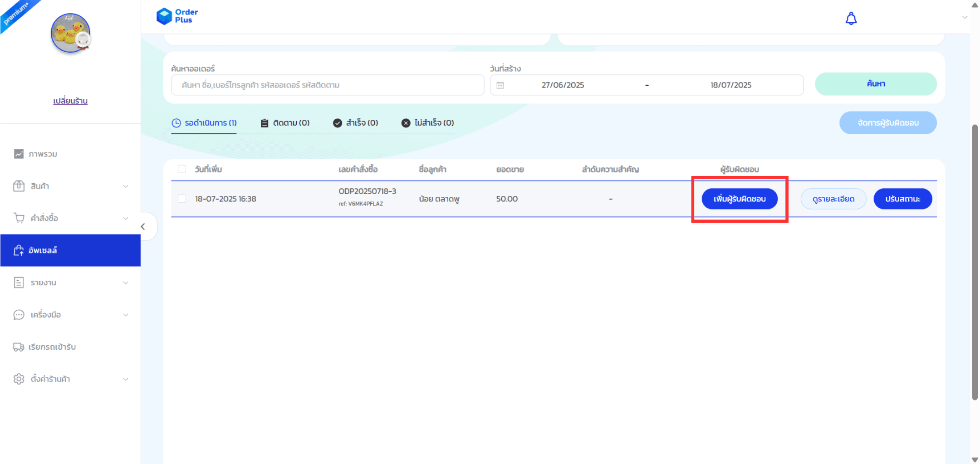Click the checkmark icon on สำเร็จ tab

[337, 123]
